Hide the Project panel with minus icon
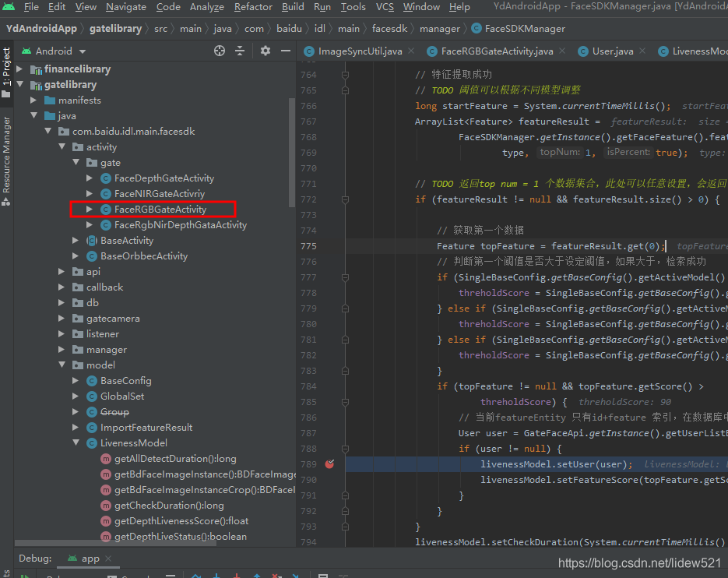The image size is (728, 578). tap(286, 51)
